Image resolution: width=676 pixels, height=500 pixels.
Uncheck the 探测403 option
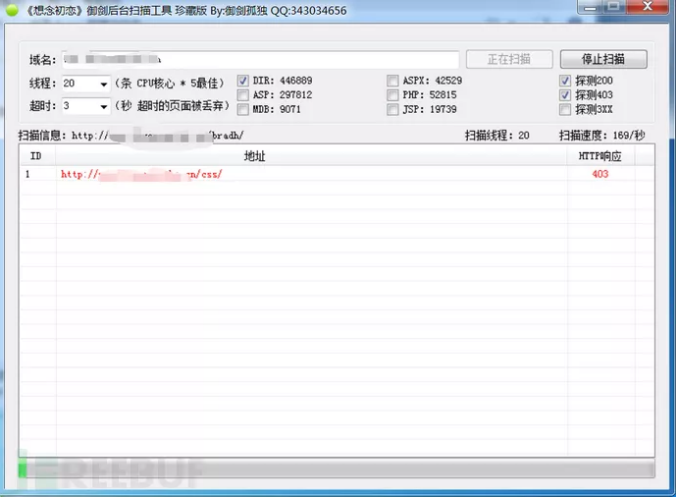click(x=565, y=95)
